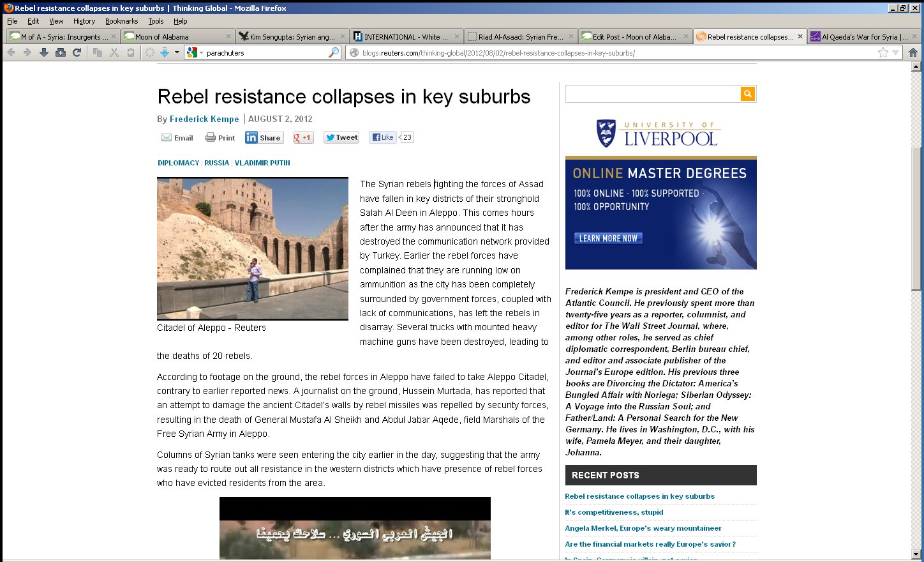Open the RUSSIA tag link
The height and width of the screenshot is (562, 924).
[217, 163]
